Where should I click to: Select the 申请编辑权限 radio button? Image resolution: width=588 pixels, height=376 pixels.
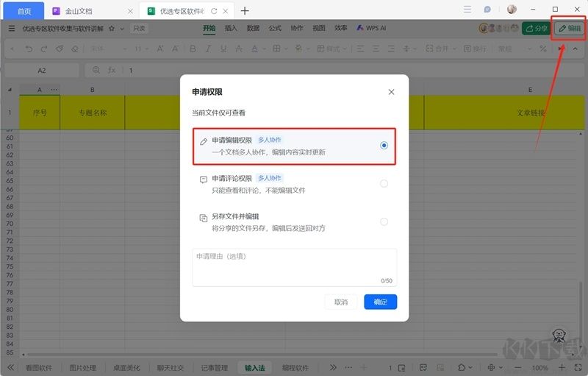point(384,145)
